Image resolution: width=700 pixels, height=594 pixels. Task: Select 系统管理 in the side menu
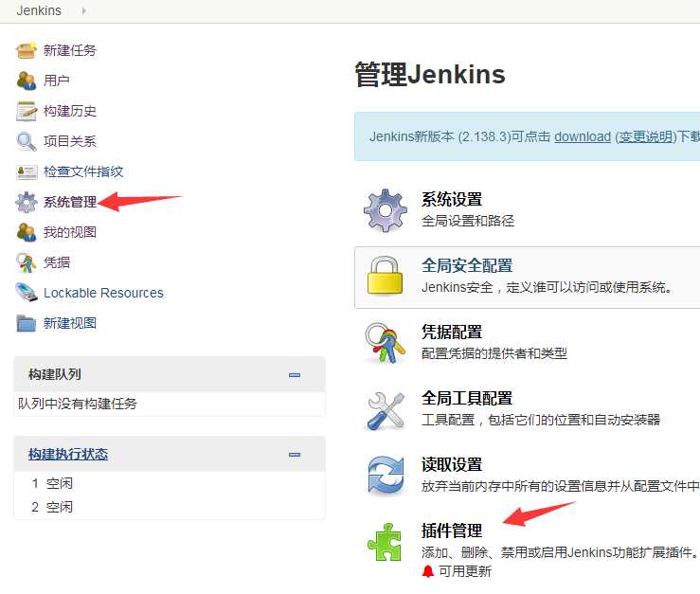[70, 202]
